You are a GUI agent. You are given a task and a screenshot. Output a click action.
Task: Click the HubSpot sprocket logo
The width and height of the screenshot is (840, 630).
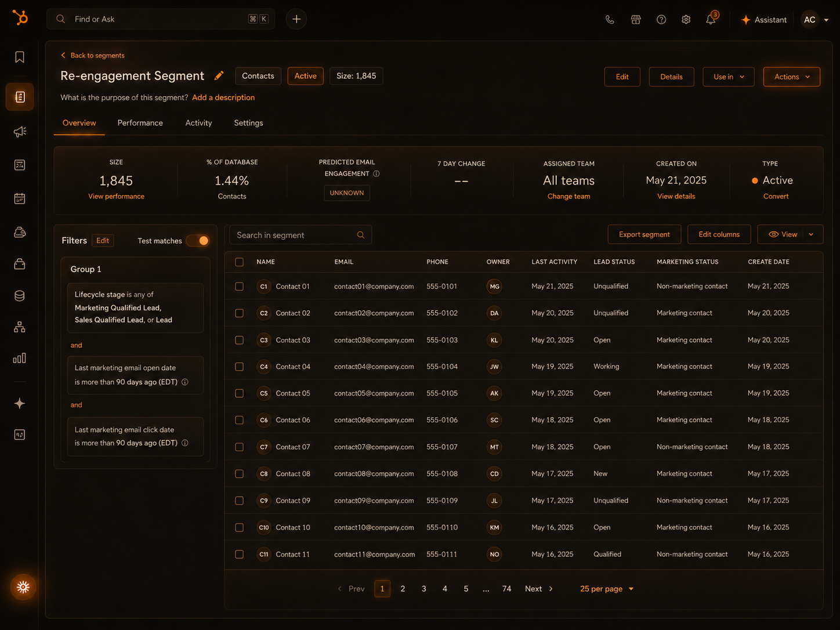[x=20, y=18]
